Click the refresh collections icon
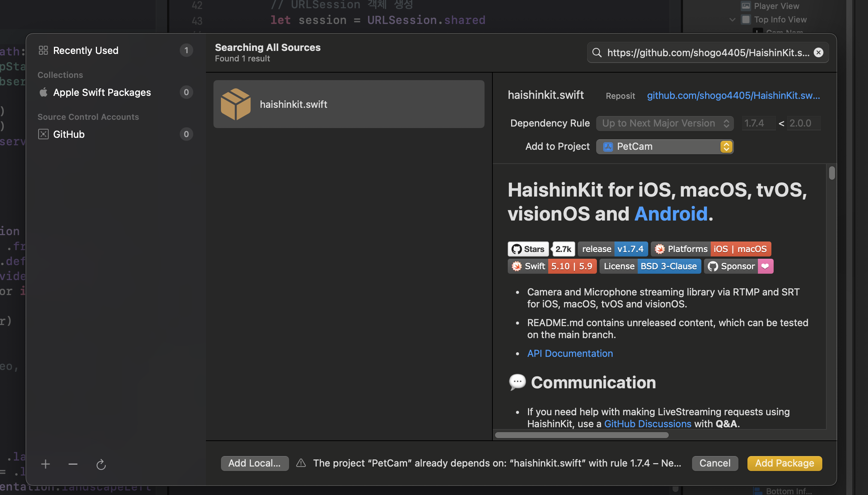868x495 pixels. point(101,465)
